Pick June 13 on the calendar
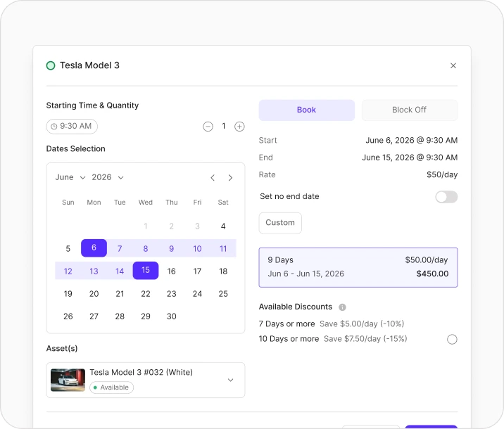This screenshot has height=429, width=504. pos(94,271)
